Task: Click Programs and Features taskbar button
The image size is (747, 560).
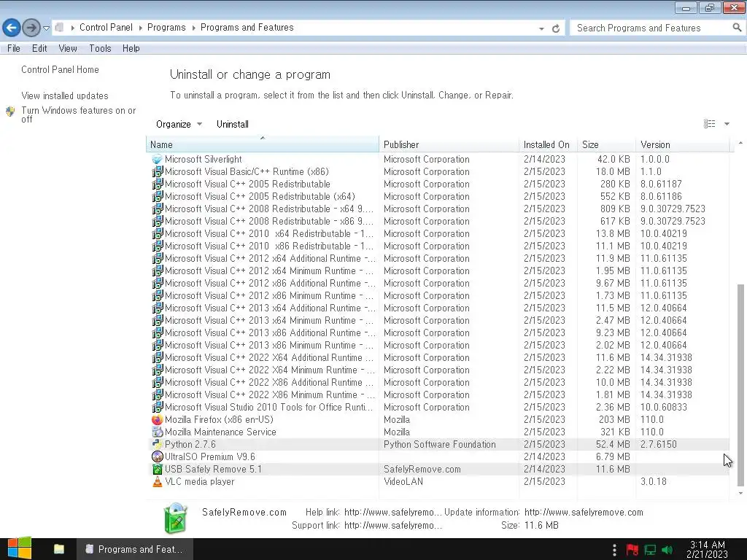Action: pyautogui.click(x=135, y=549)
